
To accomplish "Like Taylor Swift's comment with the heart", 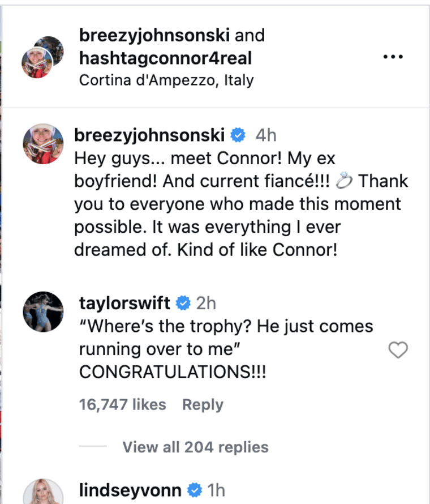I will click(398, 351).
